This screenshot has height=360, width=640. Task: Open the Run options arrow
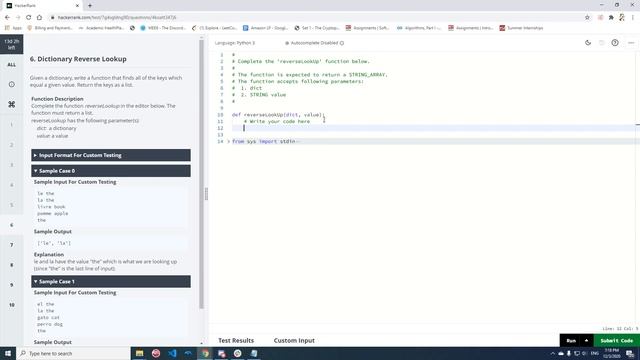point(587,340)
